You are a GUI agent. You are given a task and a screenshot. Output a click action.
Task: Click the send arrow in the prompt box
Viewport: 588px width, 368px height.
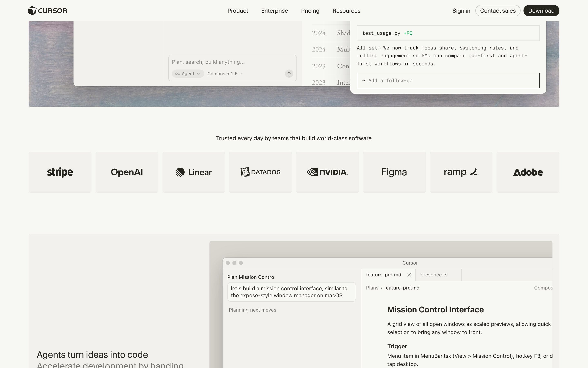289,74
